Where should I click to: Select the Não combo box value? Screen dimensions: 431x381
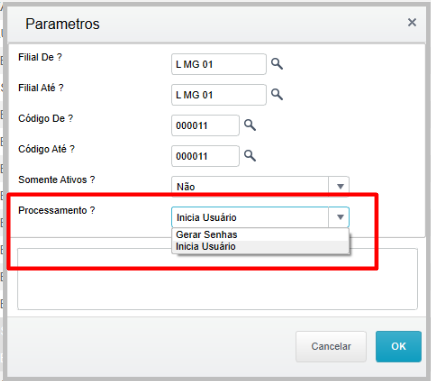pos(250,186)
